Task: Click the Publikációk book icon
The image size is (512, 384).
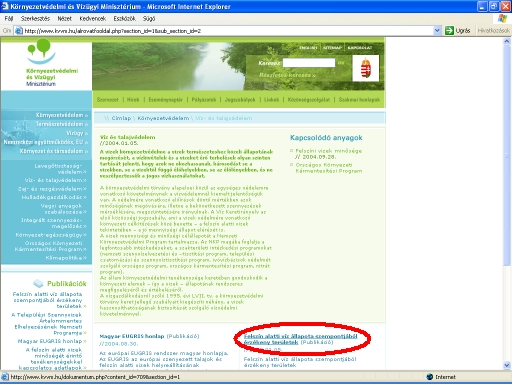Action: (x=38, y=284)
